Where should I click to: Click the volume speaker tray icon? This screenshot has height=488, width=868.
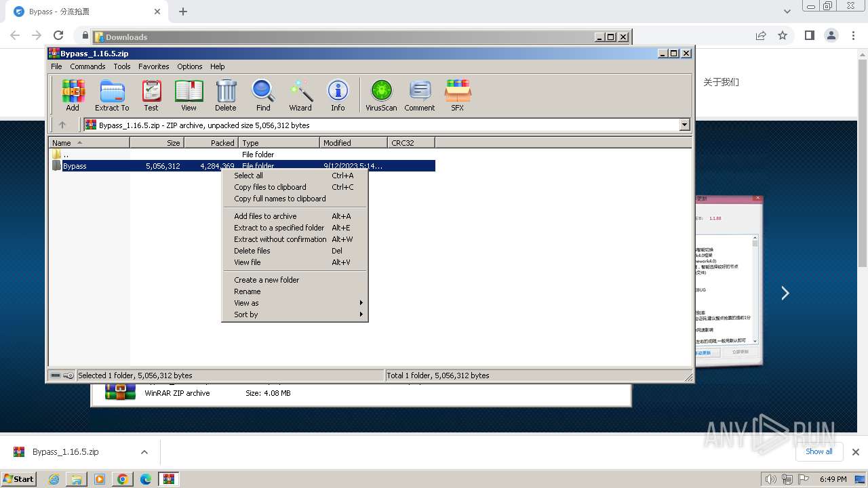(x=771, y=479)
